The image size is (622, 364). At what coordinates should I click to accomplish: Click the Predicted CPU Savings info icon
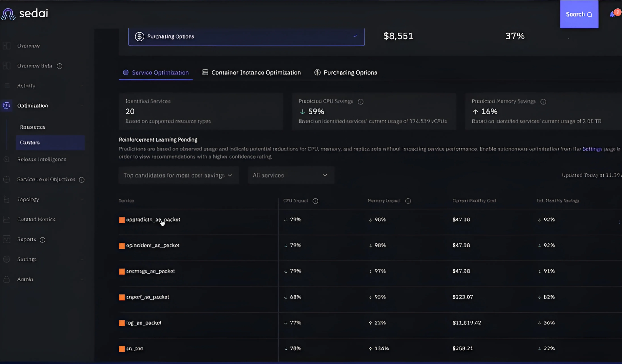361,102
